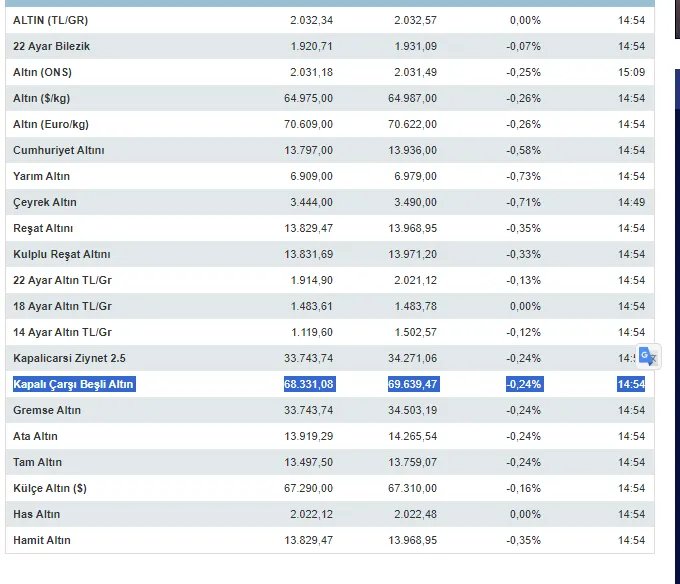The width and height of the screenshot is (680, 584).
Task: Click the -0,73% change for Yarım Altın
Action: coord(523,176)
